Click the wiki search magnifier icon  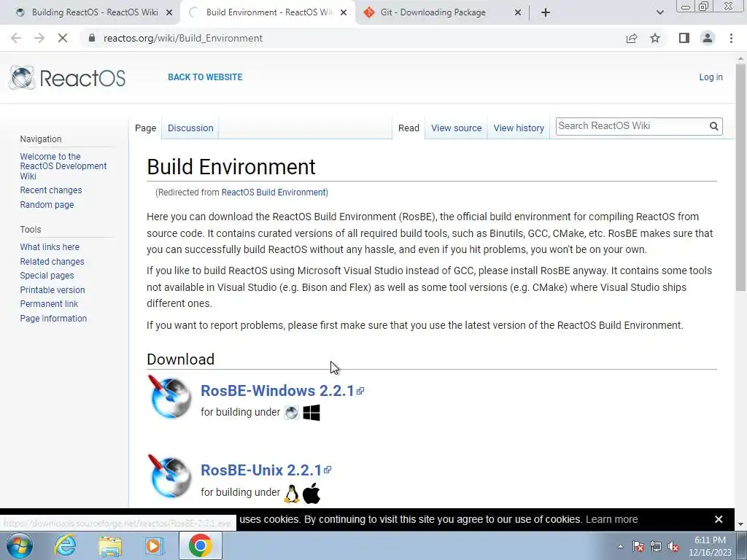coord(713,126)
